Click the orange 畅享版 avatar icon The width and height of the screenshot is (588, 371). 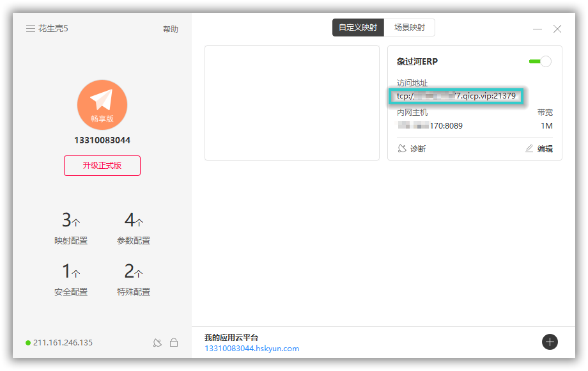click(102, 105)
